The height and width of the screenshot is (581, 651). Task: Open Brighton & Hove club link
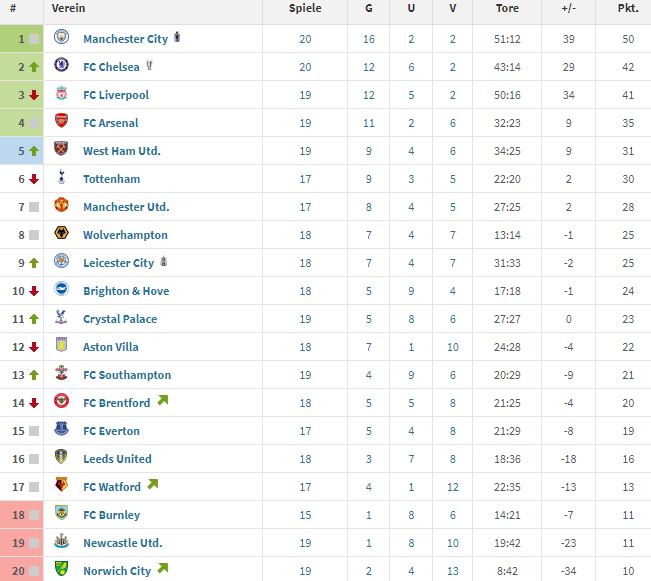coord(126,291)
